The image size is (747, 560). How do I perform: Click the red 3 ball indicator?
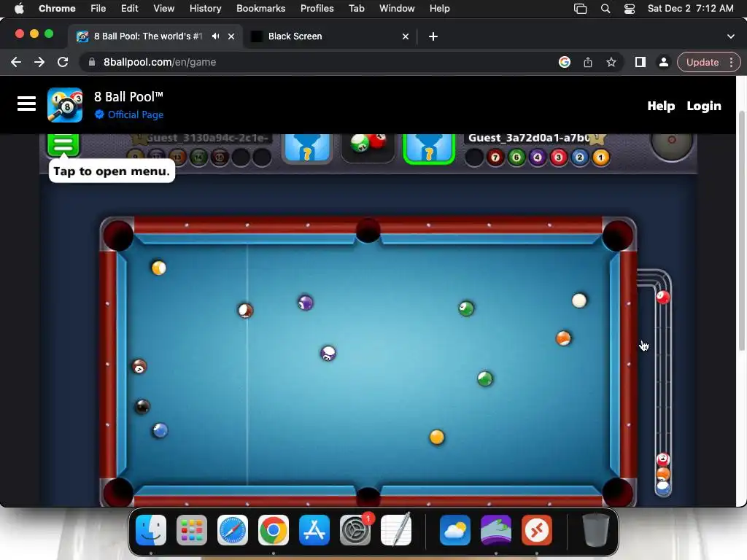pyautogui.click(x=559, y=157)
